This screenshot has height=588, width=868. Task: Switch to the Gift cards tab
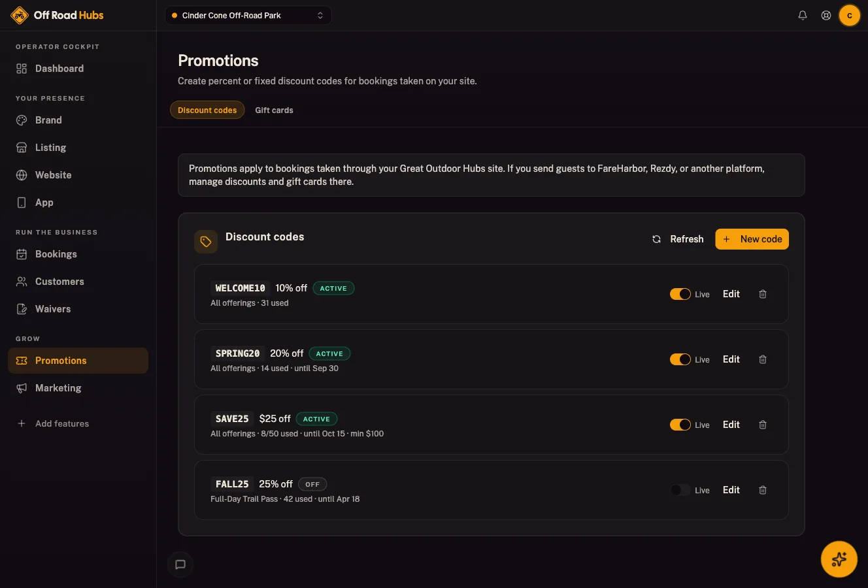[274, 110]
